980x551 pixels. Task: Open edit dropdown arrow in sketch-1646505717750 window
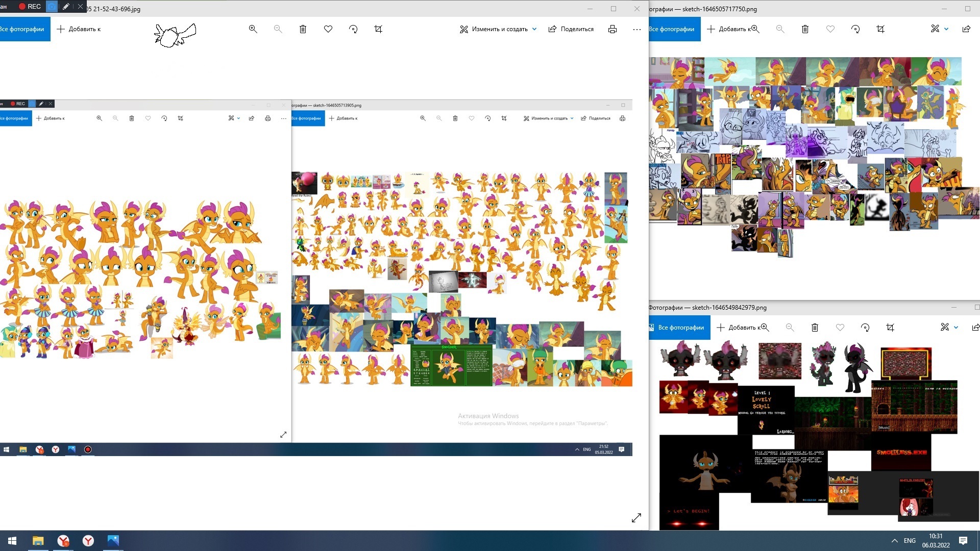[x=946, y=29]
